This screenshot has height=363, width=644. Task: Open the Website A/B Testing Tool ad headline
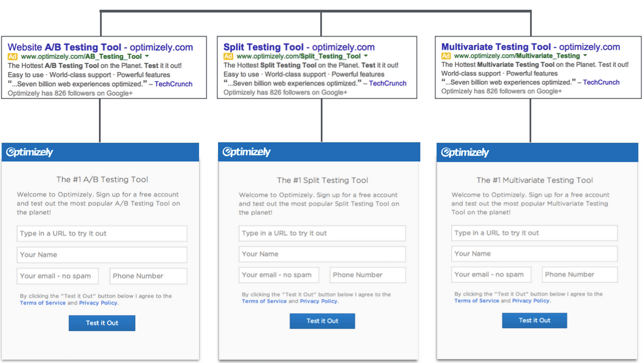[x=100, y=47]
